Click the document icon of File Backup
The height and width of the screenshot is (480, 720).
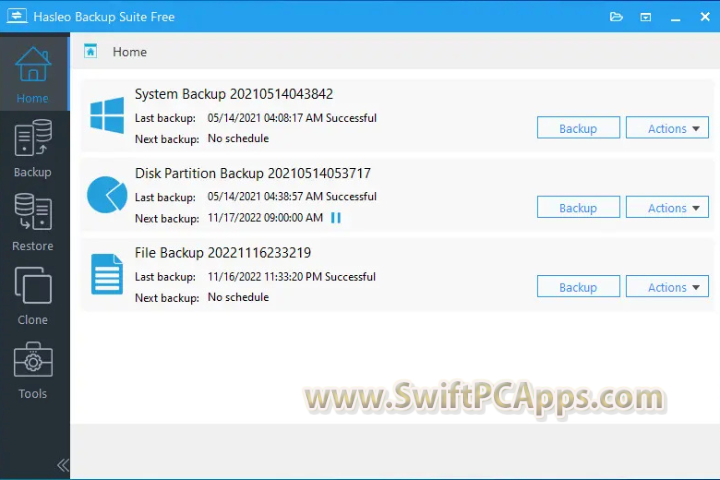[107, 274]
